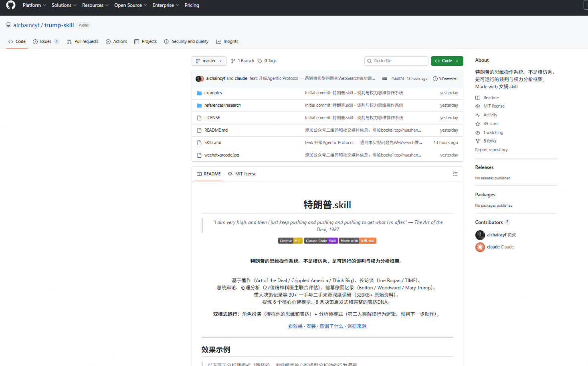The width and height of the screenshot is (588, 366).
Task: Click the License MIT badge
Action: 290,241
